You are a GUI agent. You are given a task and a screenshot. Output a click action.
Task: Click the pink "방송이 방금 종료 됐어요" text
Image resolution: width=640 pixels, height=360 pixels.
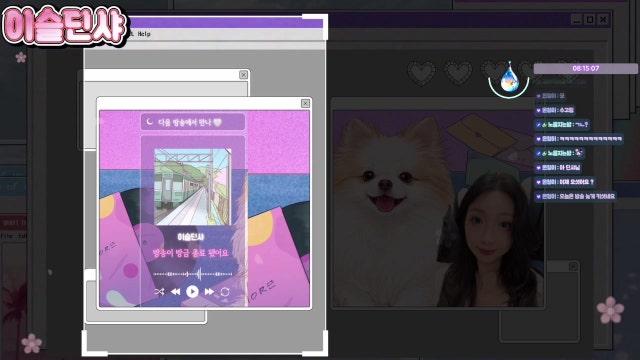[191, 253]
